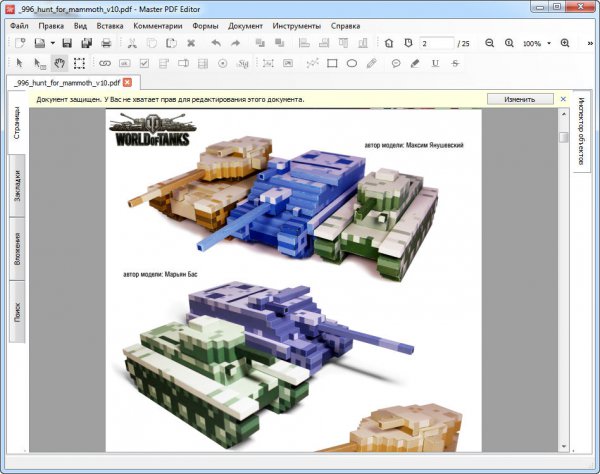600x474 pixels.
Task: Select the Hand tool
Action: pyautogui.click(x=59, y=63)
